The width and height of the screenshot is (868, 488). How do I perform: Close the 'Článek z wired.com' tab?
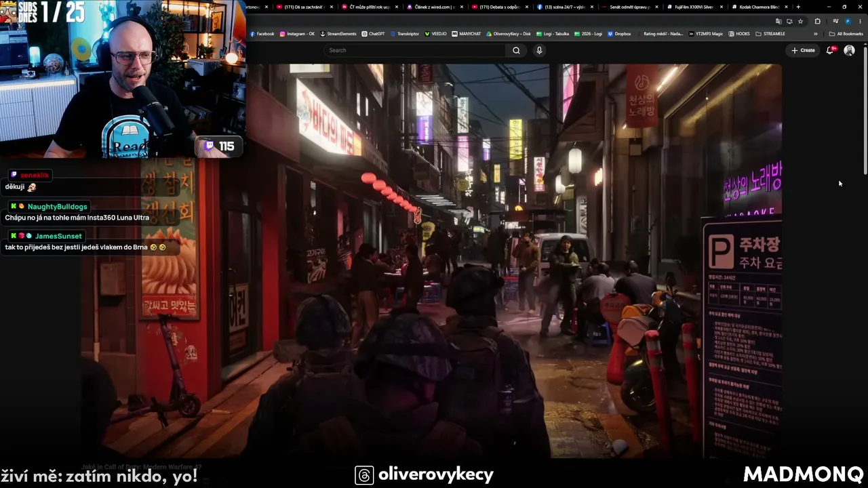(461, 7)
